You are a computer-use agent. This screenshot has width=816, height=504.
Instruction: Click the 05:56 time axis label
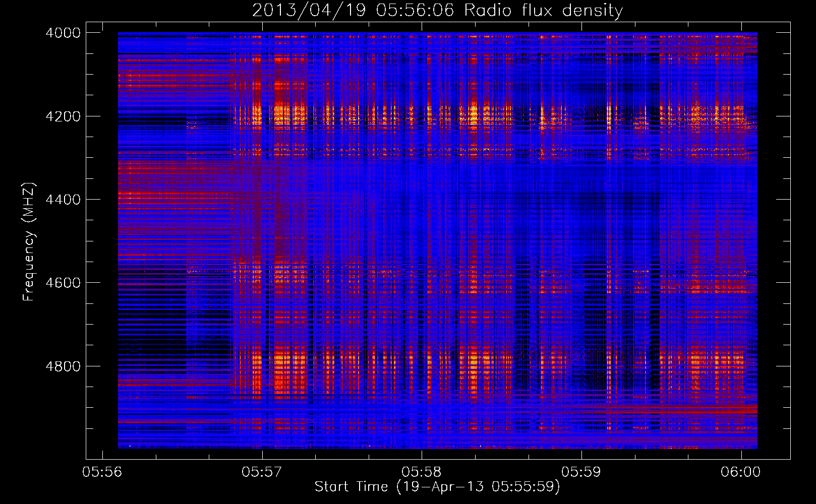click(x=103, y=472)
